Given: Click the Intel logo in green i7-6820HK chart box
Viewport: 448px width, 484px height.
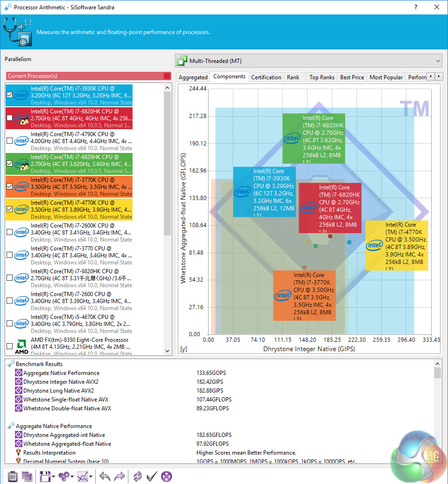Looking at the screenshot, I should tap(292, 138).
